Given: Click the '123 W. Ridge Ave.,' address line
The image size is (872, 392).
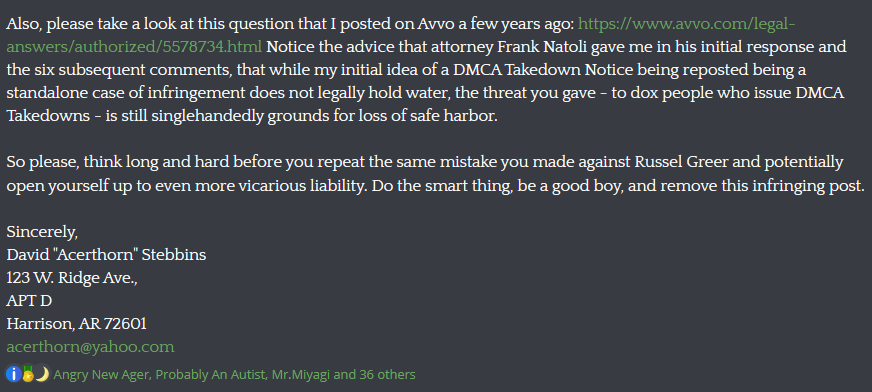Looking at the screenshot, I should [72, 277].
